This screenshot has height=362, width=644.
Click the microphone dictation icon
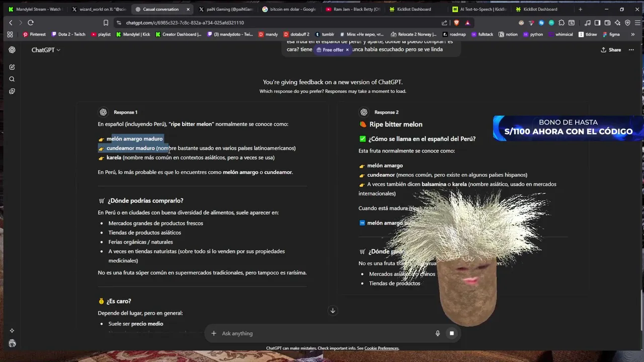pyautogui.click(x=438, y=333)
